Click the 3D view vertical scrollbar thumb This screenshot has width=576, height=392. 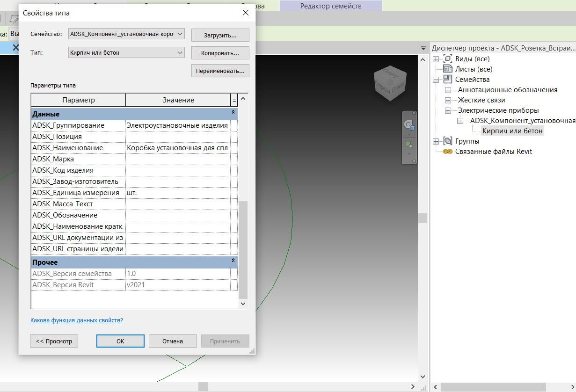[423, 218]
